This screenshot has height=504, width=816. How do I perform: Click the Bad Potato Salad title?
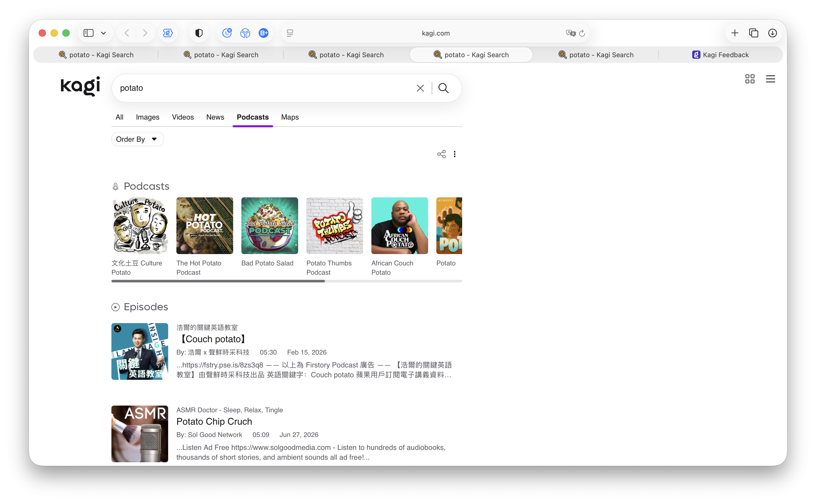[x=267, y=263]
